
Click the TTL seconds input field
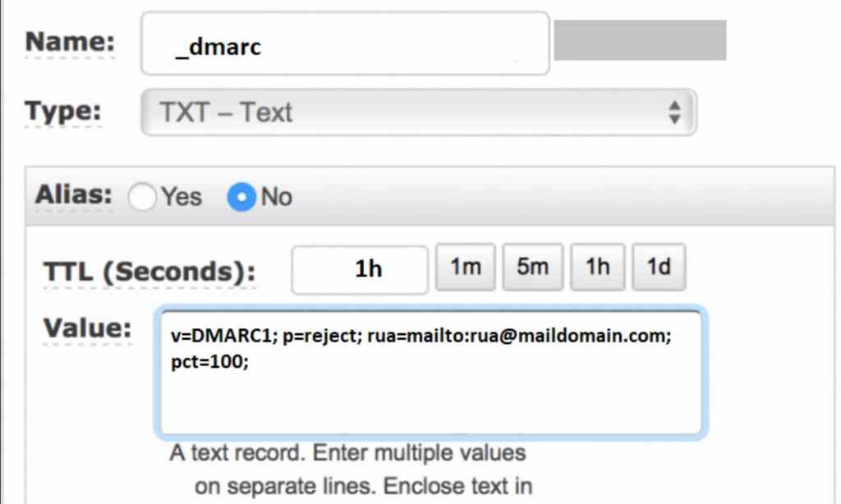click(x=360, y=269)
